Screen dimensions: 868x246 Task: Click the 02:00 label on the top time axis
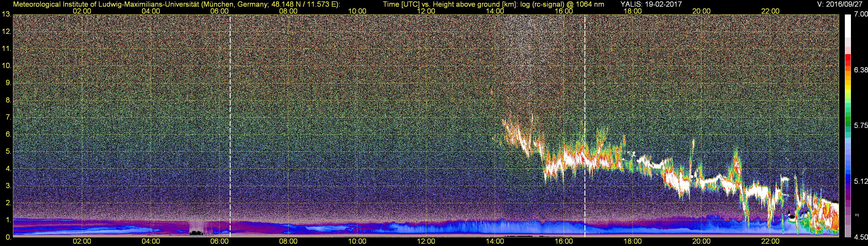pyautogui.click(x=82, y=11)
